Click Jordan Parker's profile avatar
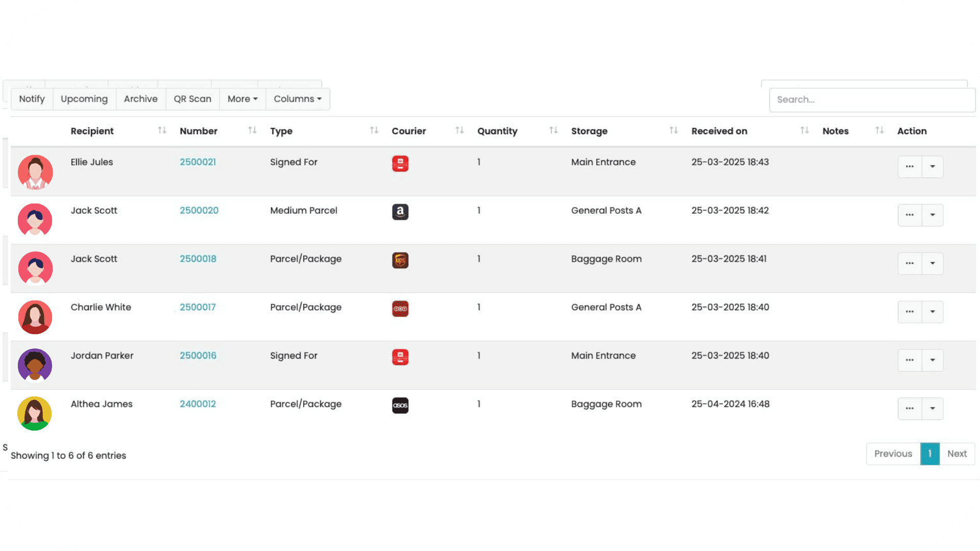This screenshot has width=980, height=551. click(x=35, y=365)
